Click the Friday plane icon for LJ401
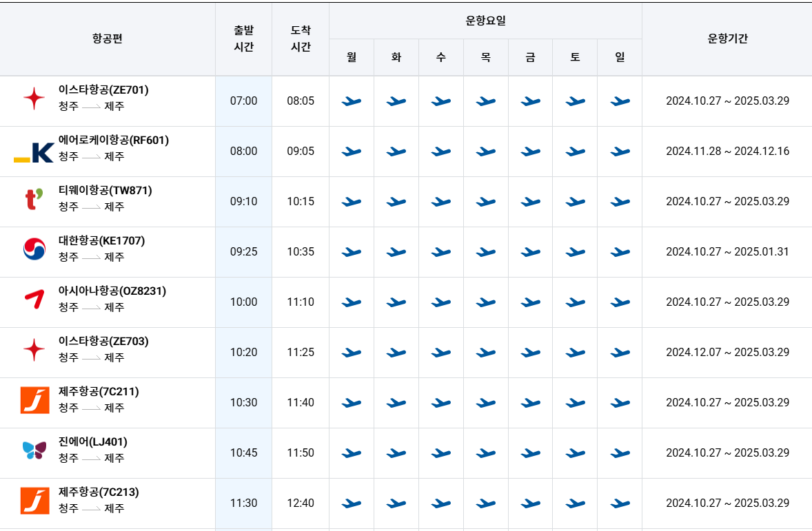The width and height of the screenshot is (812, 531). [530, 453]
